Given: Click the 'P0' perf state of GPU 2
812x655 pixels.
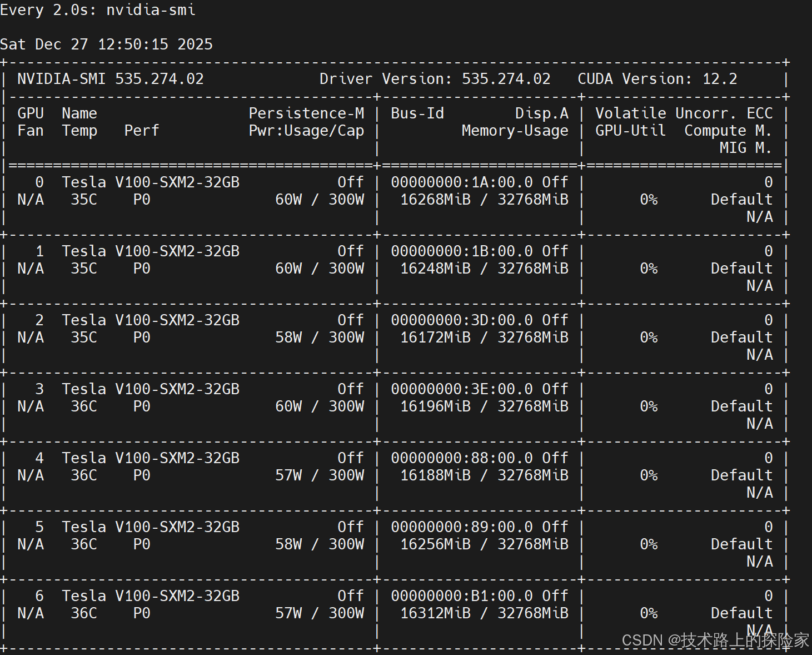Looking at the screenshot, I should (142, 338).
